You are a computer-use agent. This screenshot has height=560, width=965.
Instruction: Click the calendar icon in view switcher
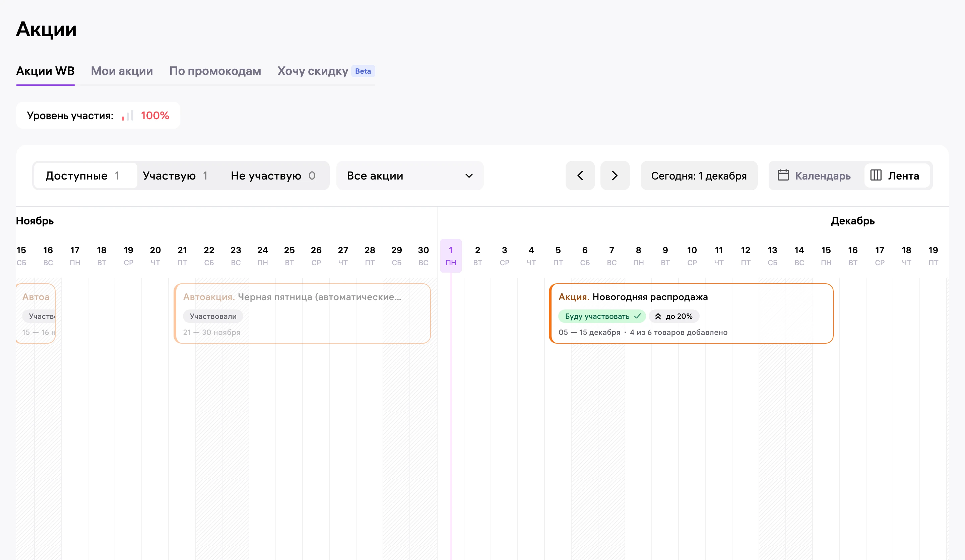[783, 175]
